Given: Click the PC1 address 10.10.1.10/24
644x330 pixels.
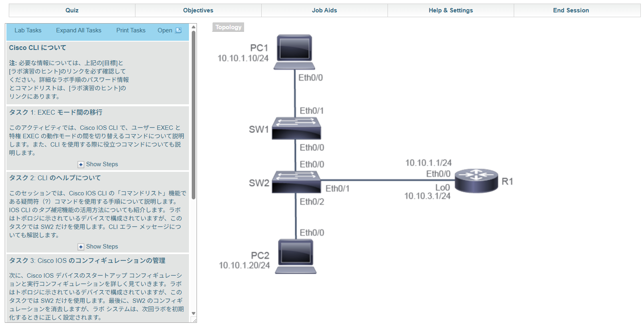Looking at the screenshot, I should [243, 58].
